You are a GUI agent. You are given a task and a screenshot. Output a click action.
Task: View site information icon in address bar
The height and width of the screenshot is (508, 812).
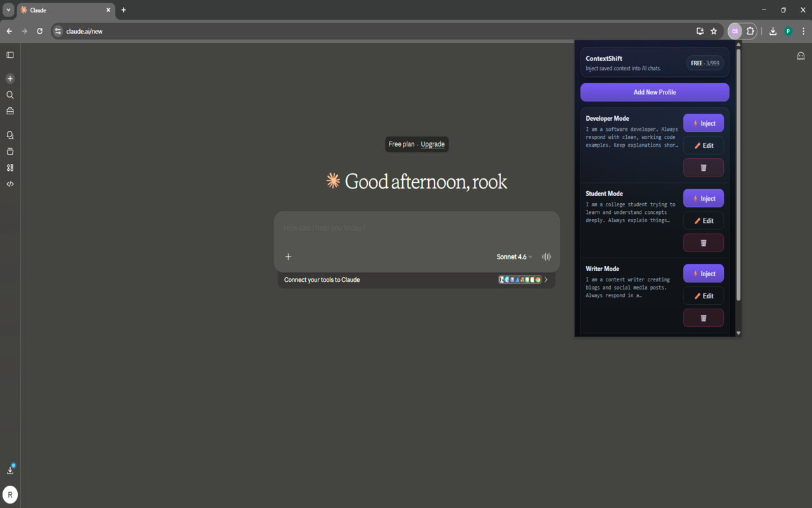point(58,31)
